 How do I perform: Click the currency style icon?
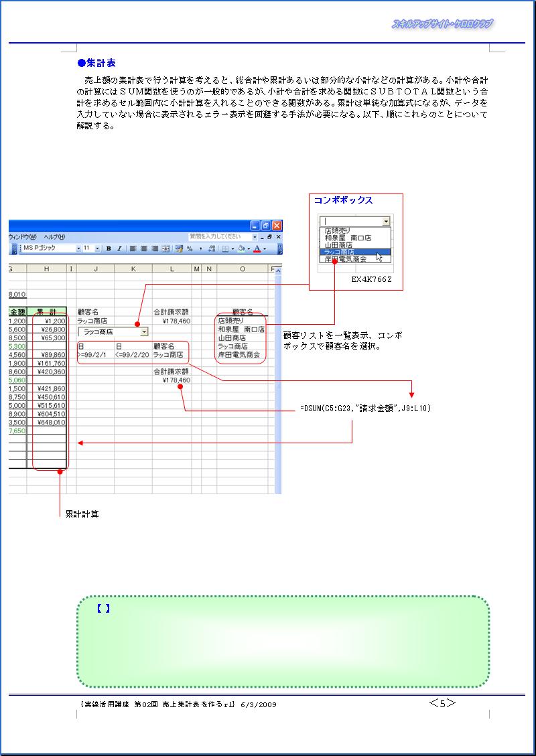tap(180, 249)
